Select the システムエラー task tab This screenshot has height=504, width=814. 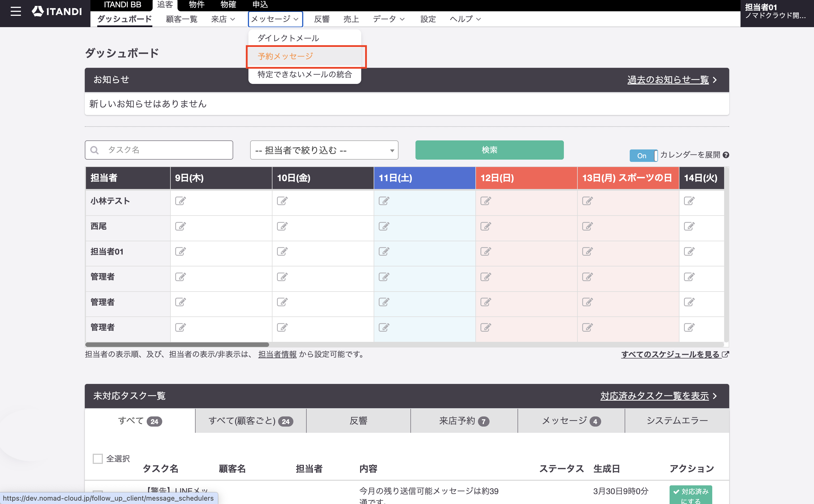point(677,421)
